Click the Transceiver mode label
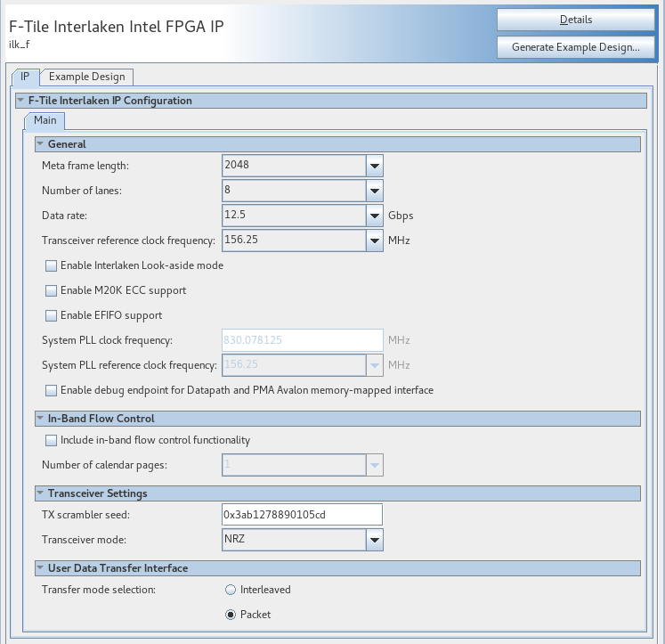Screen dimensions: 665x644 pyautogui.click(x=84, y=540)
